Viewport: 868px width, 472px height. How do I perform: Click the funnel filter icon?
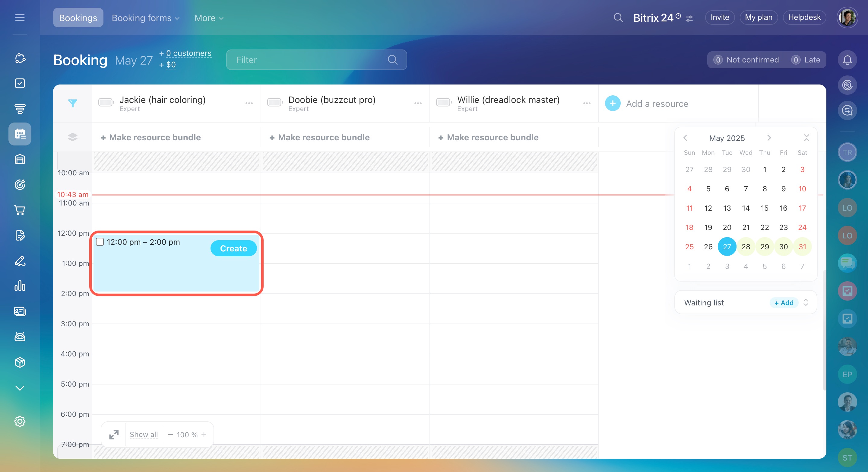point(72,103)
